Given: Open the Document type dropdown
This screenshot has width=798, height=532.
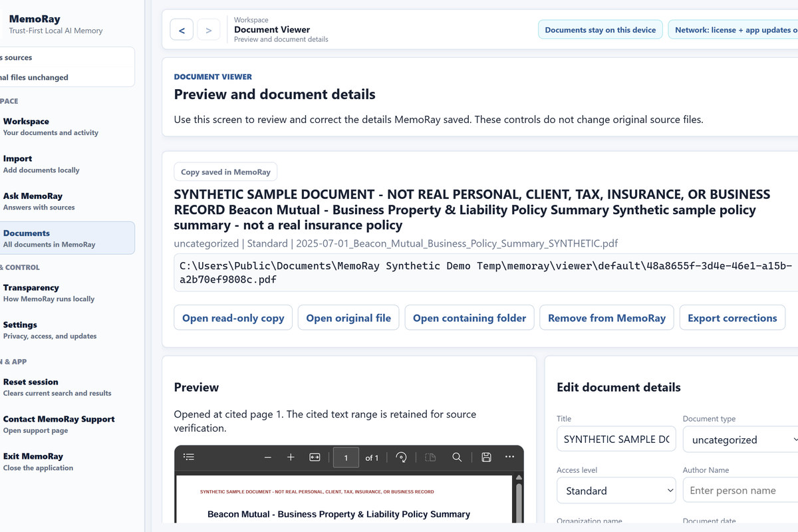Looking at the screenshot, I should pos(740,440).
